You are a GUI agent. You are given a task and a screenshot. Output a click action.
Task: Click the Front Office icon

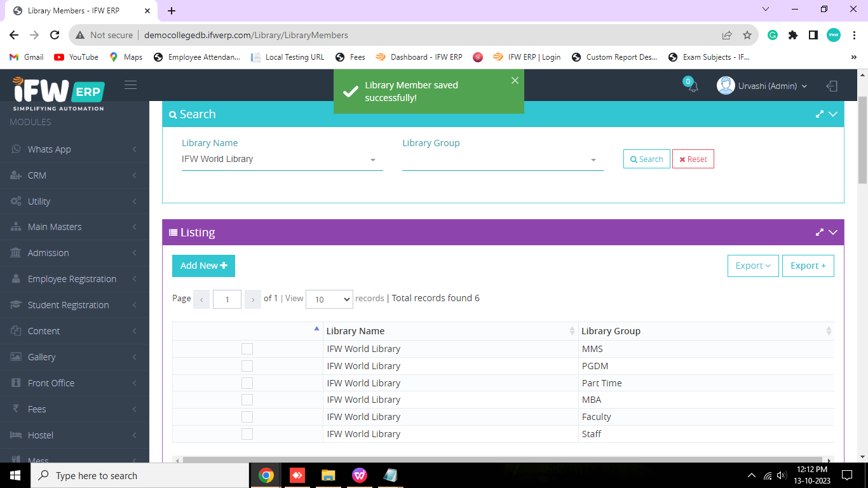[x=16, y=383]
